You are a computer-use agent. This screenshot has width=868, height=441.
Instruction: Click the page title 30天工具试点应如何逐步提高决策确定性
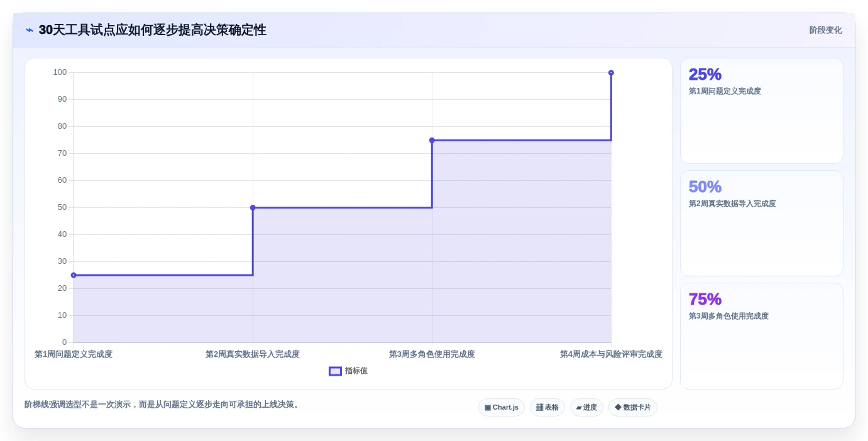pos(152,30)
